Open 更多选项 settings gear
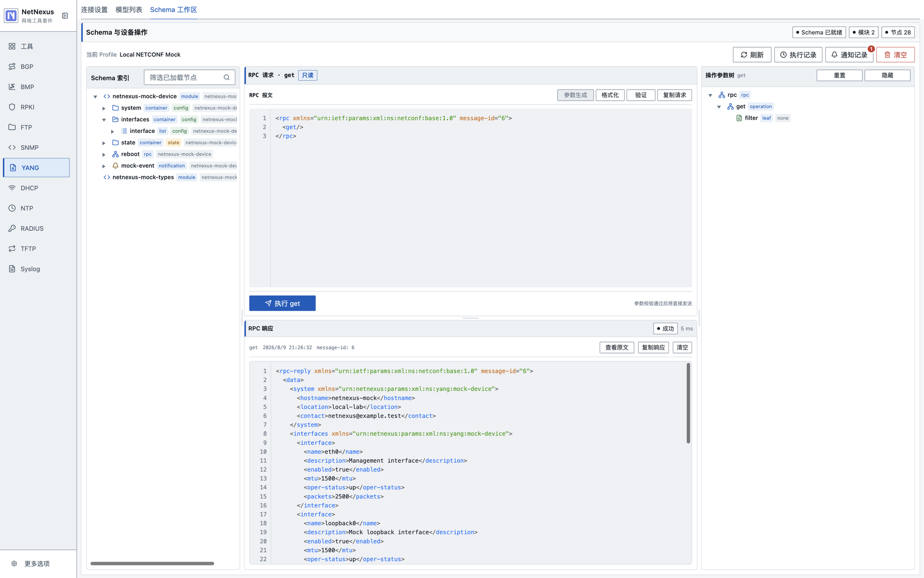 point(14,564)
